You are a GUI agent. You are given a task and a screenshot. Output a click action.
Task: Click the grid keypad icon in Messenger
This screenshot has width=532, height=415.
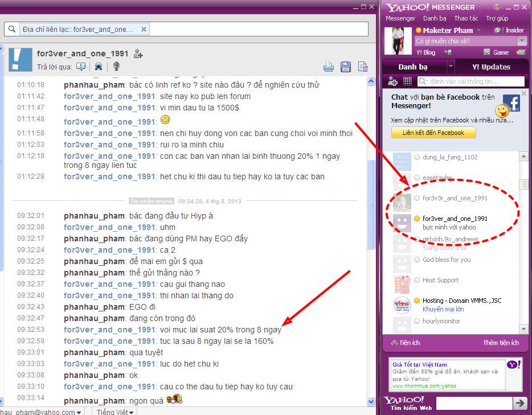pos(407,81)
